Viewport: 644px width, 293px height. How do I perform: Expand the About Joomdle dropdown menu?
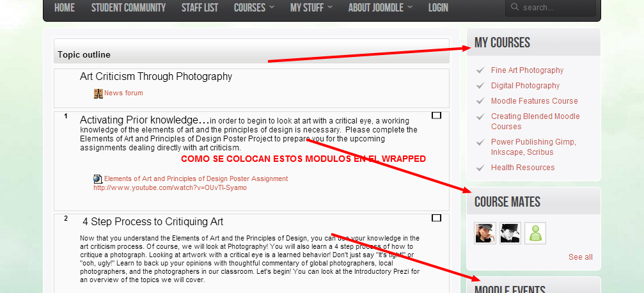click(x=381, y=8)
